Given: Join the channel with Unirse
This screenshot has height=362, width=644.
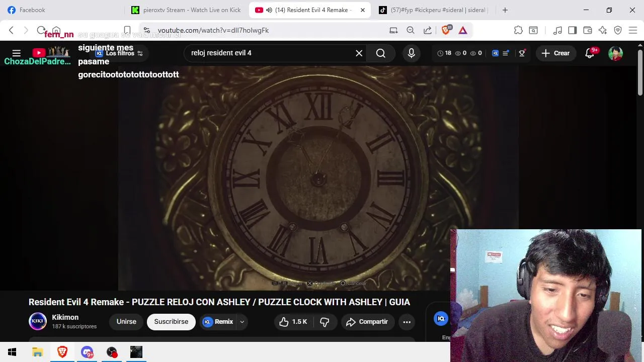Looking at the screenshot, I should pyautogui.click(x=126, y=322).
